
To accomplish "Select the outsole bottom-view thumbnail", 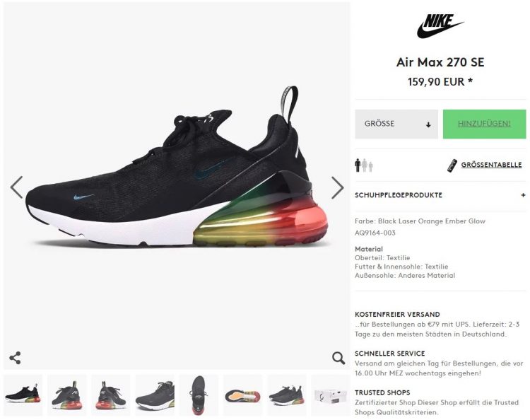I will point(242,395).
